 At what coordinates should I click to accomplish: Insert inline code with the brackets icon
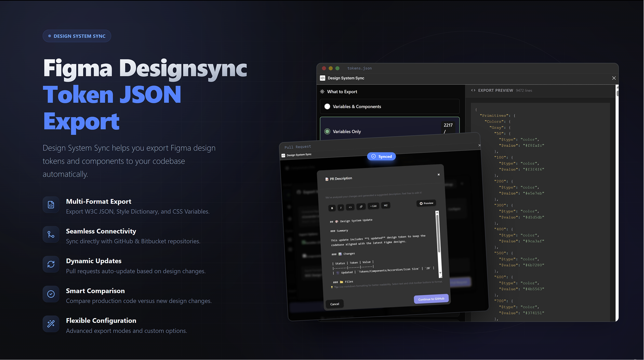pyautogui.click(x=350, y=207)
